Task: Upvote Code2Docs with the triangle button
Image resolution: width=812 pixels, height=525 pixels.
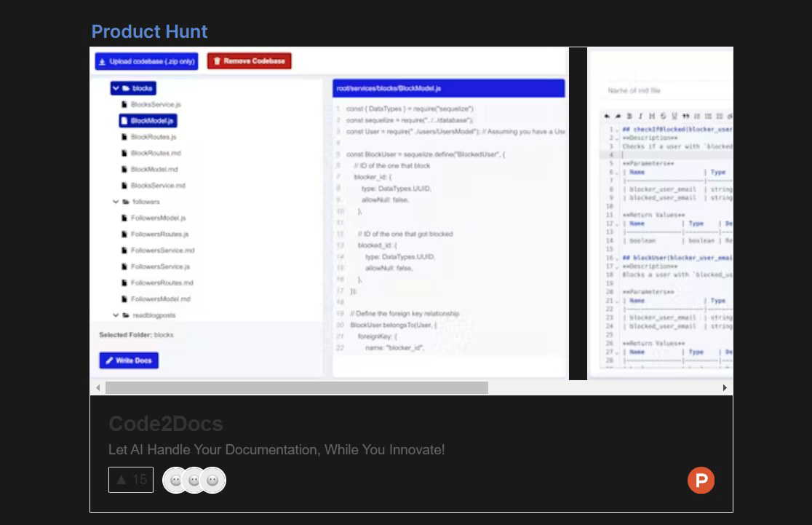Action: 131,480
